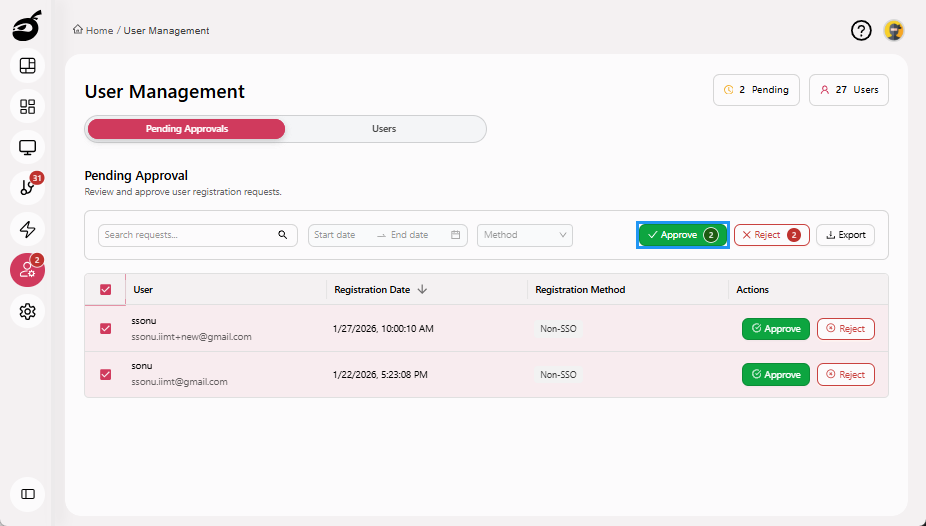Image resolution: width=926 pixels, height=526 pixels.
Task: Click the app logo in the sidebar
Action: coord(27,26)
